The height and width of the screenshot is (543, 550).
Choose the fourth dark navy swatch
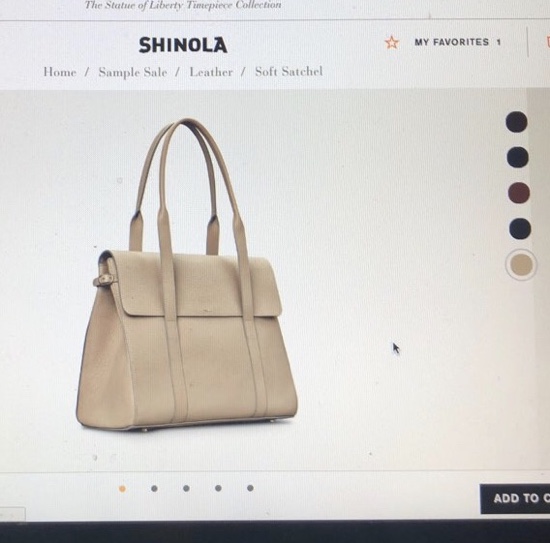tap(520, 229)
